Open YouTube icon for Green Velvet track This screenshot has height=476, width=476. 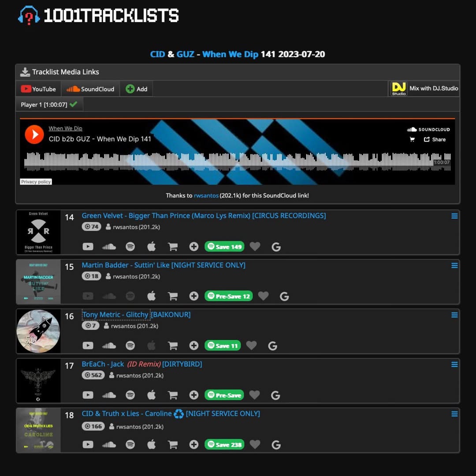pyautogui.click(x=88, y=246)
